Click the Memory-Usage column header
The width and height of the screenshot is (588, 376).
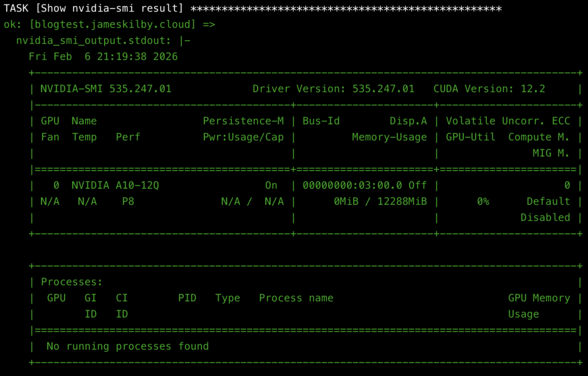389,137
